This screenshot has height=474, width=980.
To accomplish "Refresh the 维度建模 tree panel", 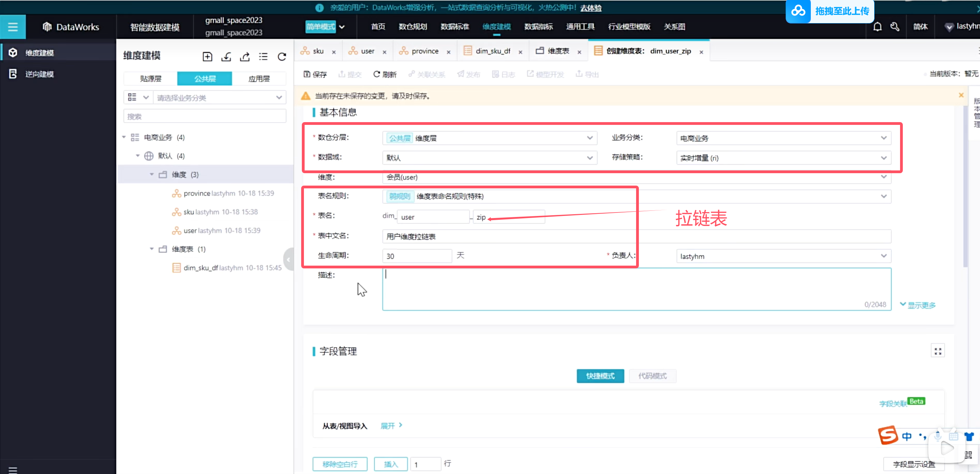I will (x=282, y=57).
